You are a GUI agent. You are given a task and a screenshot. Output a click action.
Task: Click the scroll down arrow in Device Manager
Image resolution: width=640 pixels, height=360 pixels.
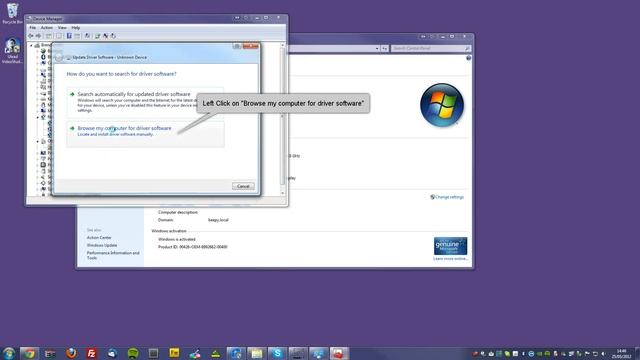tap(282, 193)
